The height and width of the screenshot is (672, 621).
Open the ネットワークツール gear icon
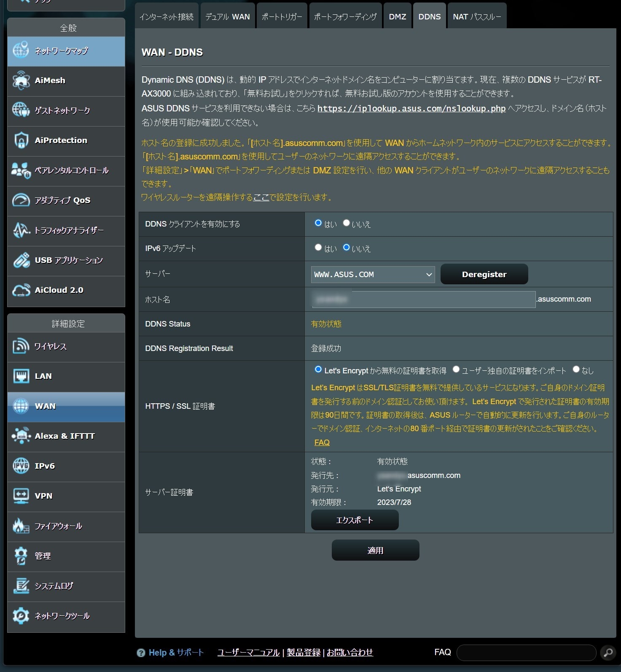(x=21, y=616)
